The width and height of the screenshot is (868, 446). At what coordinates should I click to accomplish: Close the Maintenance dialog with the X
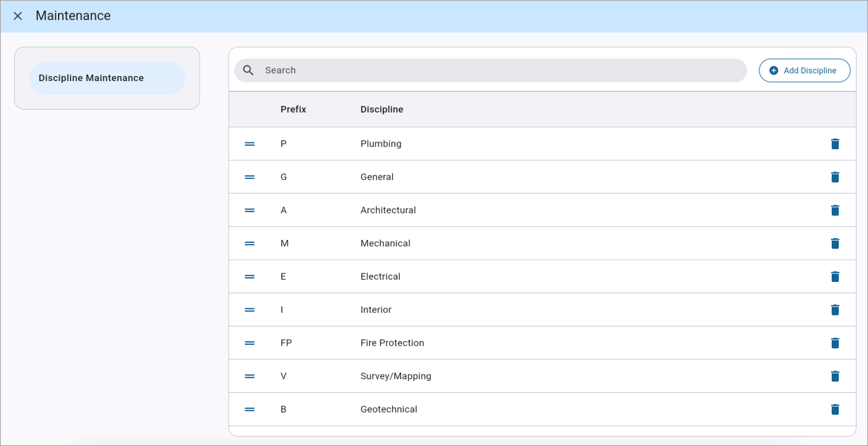18,16
